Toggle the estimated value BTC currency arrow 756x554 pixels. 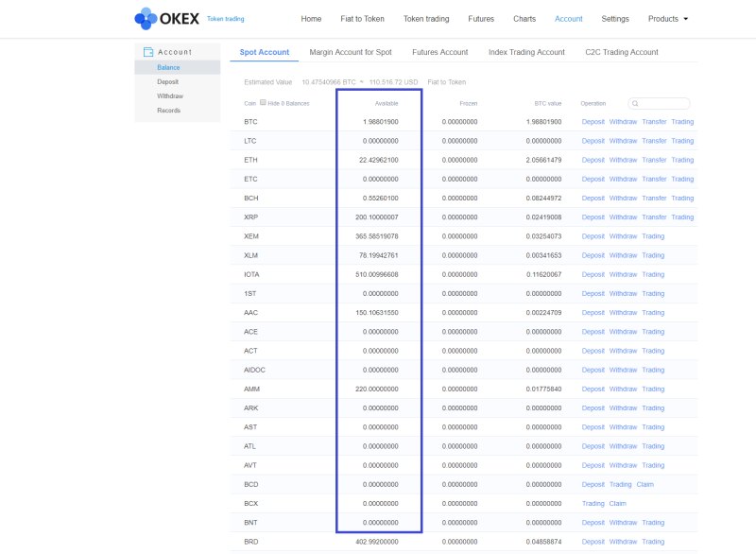click(x=361, y=82)
